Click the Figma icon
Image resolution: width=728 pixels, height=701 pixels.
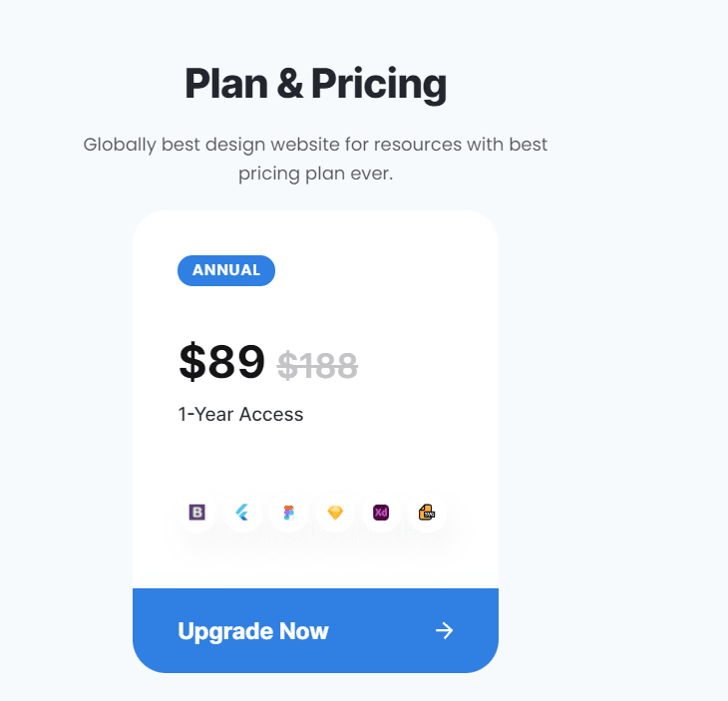[289, 513]
